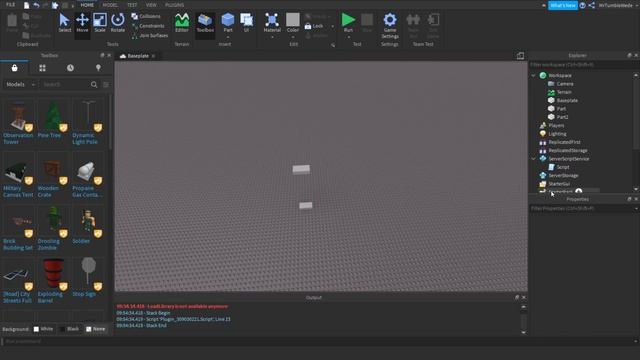The height and width of the screenshot is (360, 640).
Task: Open the Toolbox inventory grid tab
Action: click(x=42, y=68)
